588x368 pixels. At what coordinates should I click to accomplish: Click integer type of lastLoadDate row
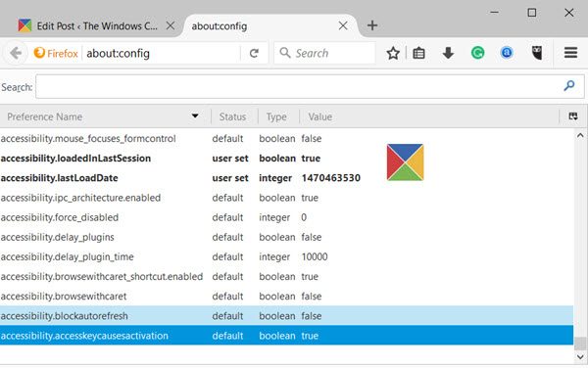pyautogui.click(x=275, y=178)
